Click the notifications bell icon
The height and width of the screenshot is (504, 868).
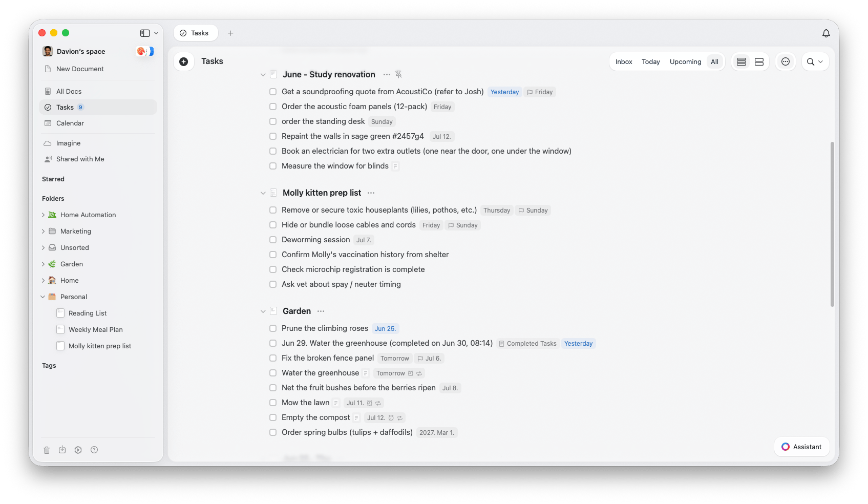point(826,33)
